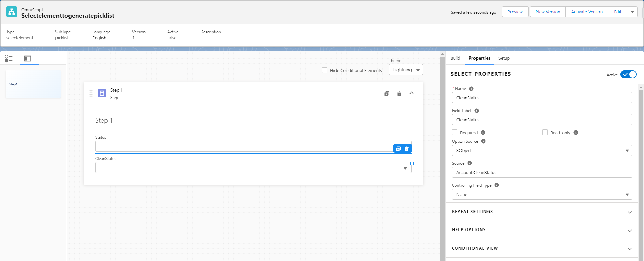Open the Setup tab

(x=504, y=58)
